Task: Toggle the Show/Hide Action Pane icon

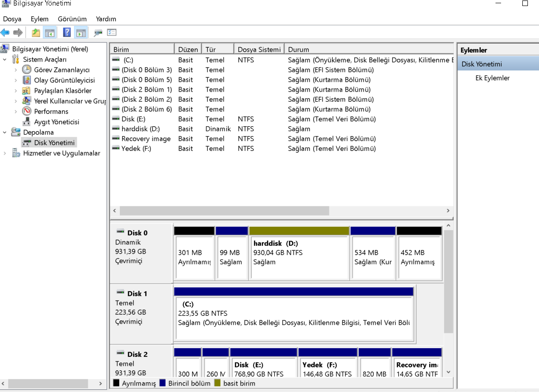Action: (x=81, y=33)
